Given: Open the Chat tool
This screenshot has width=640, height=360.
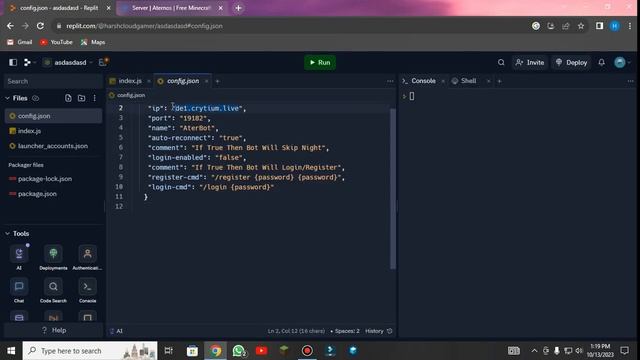Looking at the screenshot, I should pos(19,290).
